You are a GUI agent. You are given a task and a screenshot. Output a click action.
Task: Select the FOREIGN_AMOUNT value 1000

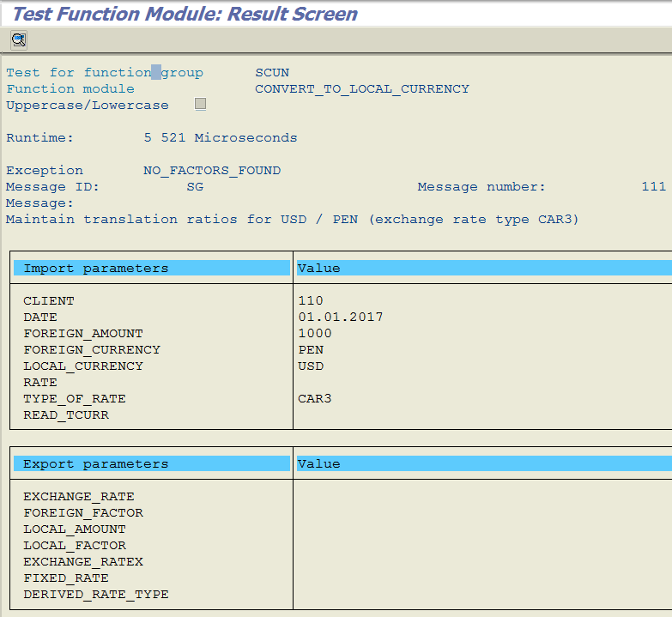click(x=314, y=334)
